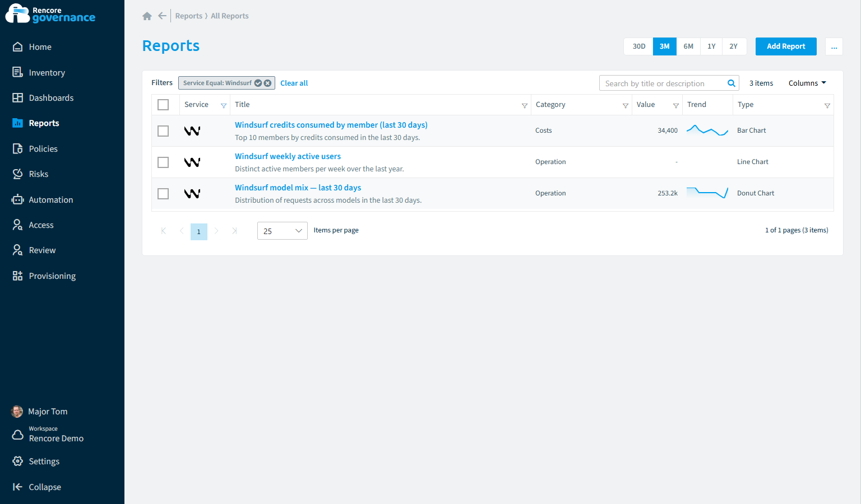This screenshot has width=861, height=504.
Task: Click the checkmark icon on Service filter chip
Action: pyautogui.click(x=258, y=83)
